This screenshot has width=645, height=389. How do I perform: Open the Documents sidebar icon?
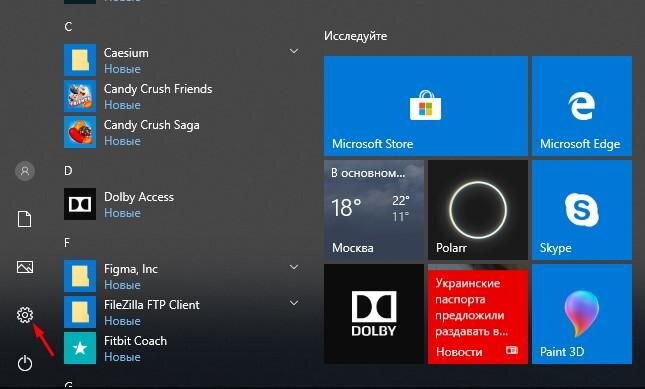click(24, 219)
